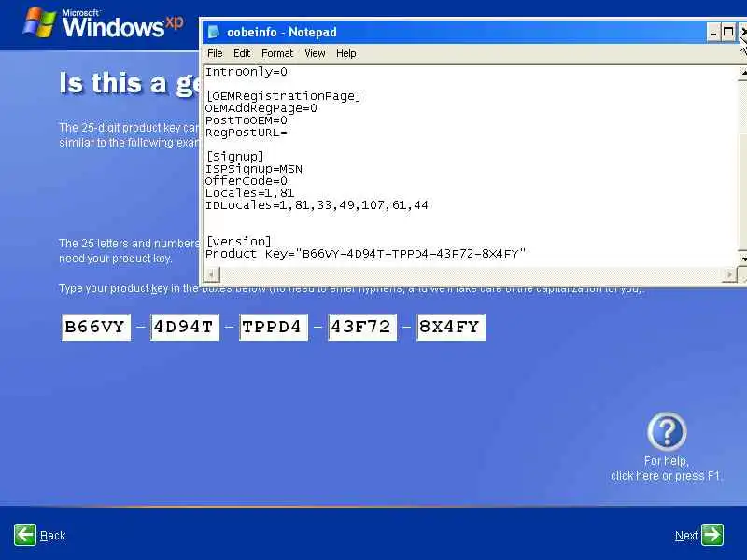Open the Format menu in Notepad
Image resolution: width=747 pixels, height=560 pixels.
(277, 53)
